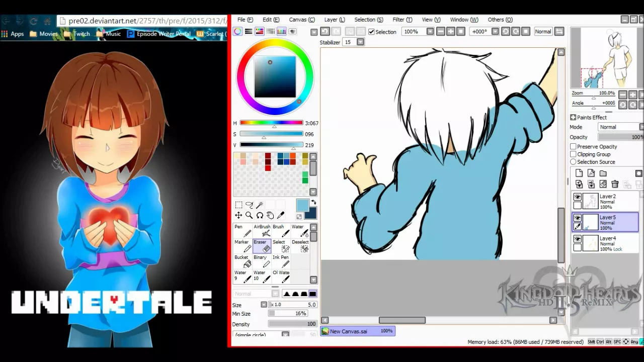644x362 pixels.
Task: Toggle the Selection checkbox in toolbar
Action: [371, 32]
